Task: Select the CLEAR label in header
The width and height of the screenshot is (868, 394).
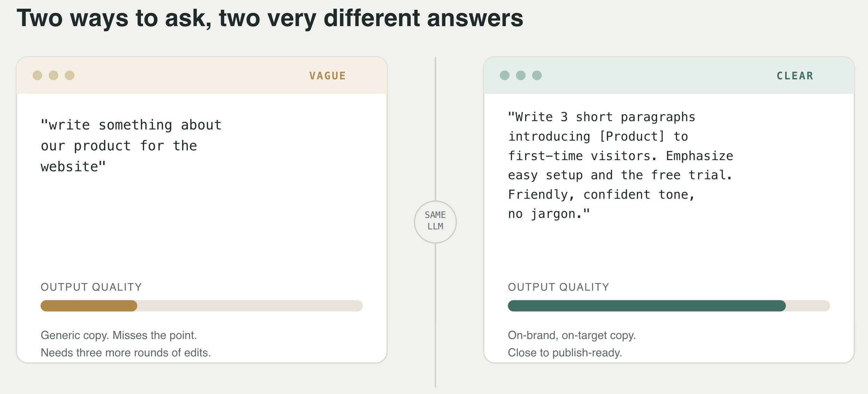Action: click(795, 76)
